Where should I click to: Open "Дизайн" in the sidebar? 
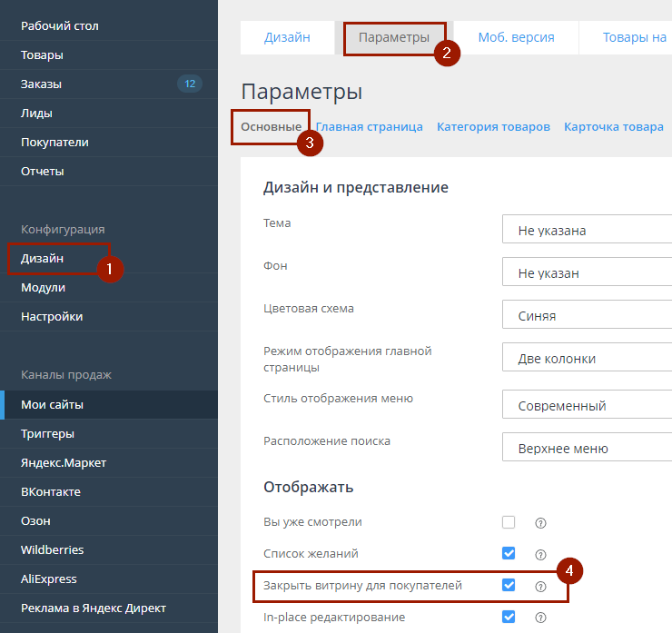pyautogui.click(x=43, y=259)
